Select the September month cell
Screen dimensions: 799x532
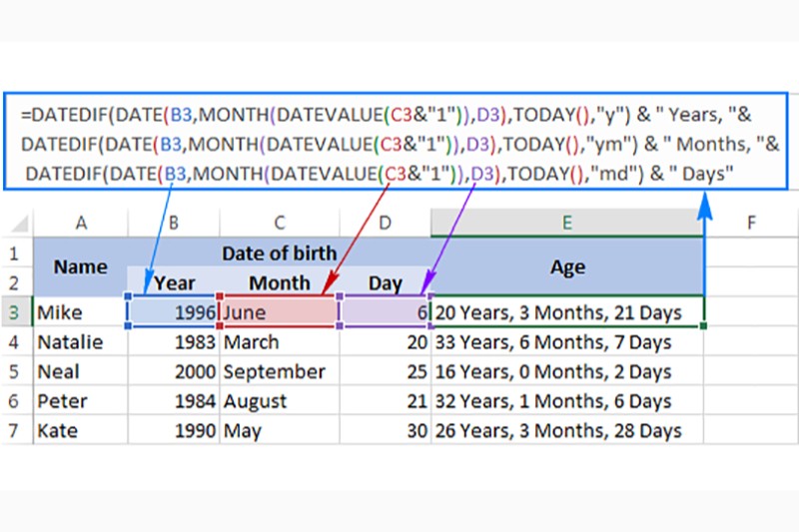pyautogui.click(x=279, y=372)
